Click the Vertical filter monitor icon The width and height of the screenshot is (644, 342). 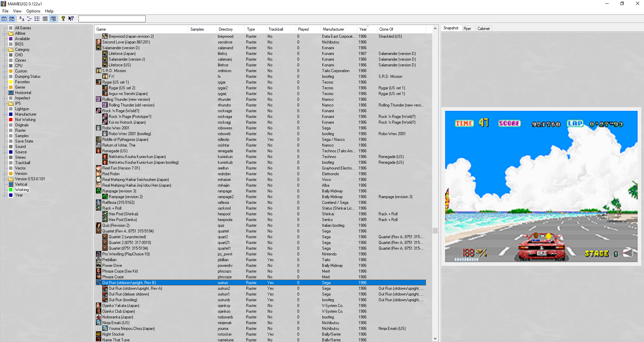coord(11,184)
